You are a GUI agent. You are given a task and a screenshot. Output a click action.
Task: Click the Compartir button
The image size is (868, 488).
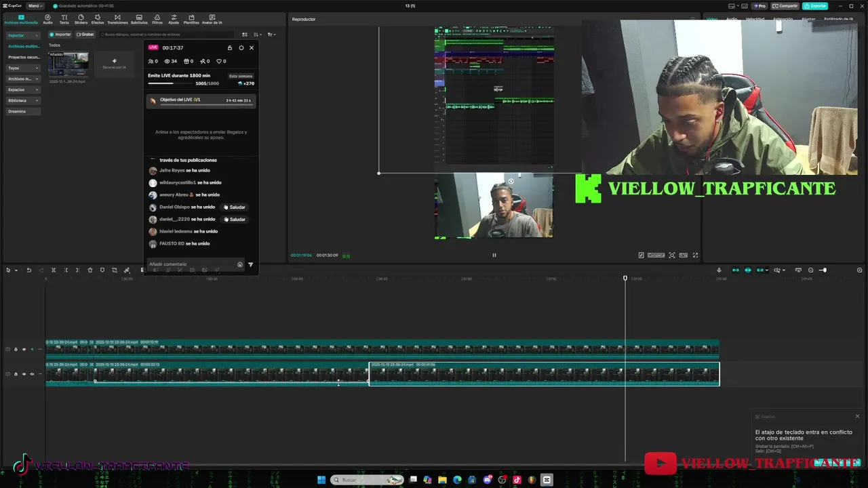(785, 5)
